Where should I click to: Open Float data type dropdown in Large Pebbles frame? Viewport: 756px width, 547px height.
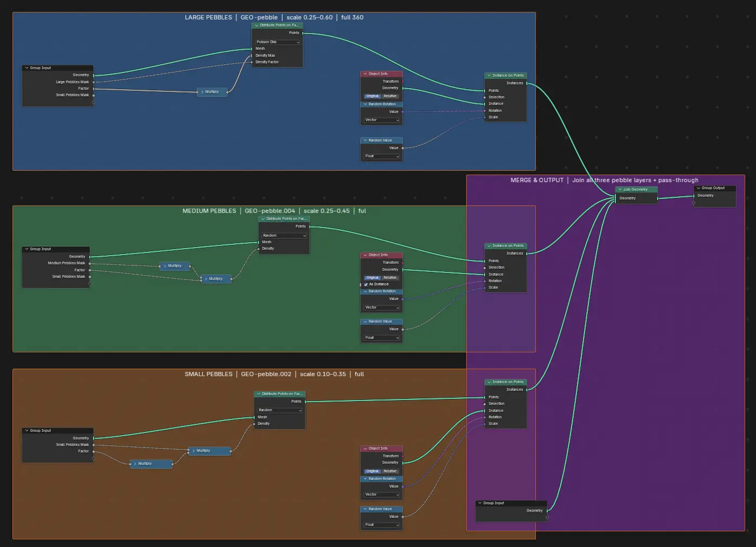coord(382,156)
